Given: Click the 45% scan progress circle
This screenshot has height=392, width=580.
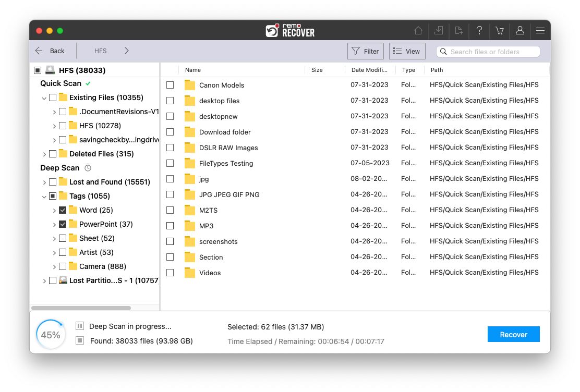Looking at the screenshot, I should click(51, 334).
